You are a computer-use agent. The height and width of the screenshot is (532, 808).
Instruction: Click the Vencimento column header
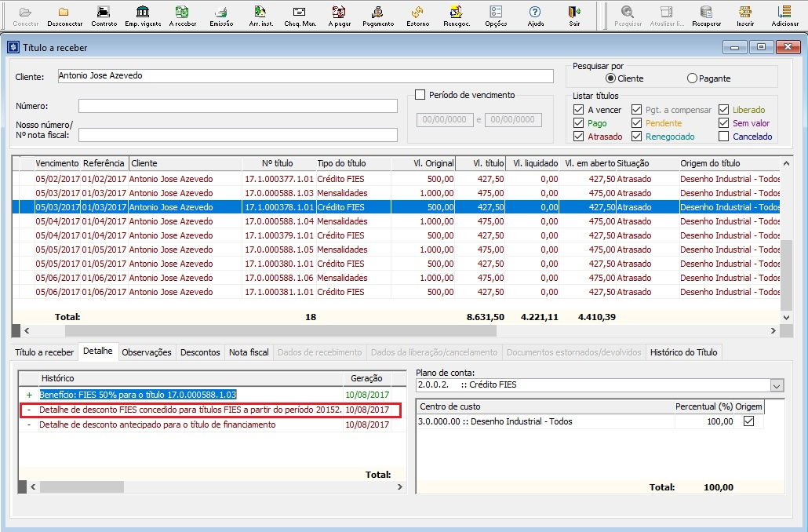56,163
